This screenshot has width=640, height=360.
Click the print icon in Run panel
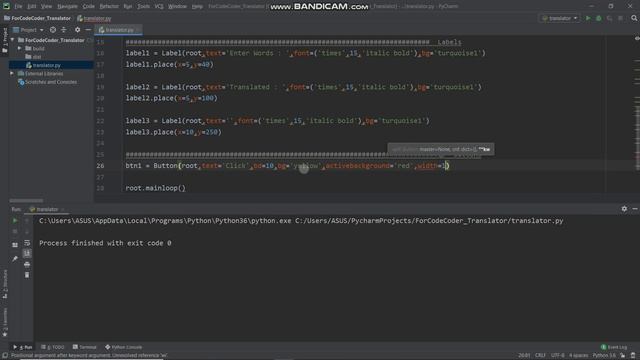[27, 264]
